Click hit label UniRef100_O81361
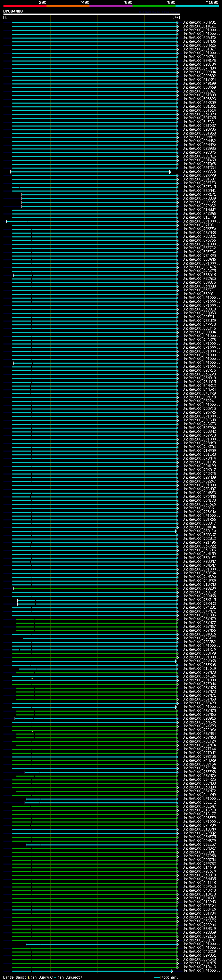The width and height of the screenshot is (222, 980). point(199,106)
